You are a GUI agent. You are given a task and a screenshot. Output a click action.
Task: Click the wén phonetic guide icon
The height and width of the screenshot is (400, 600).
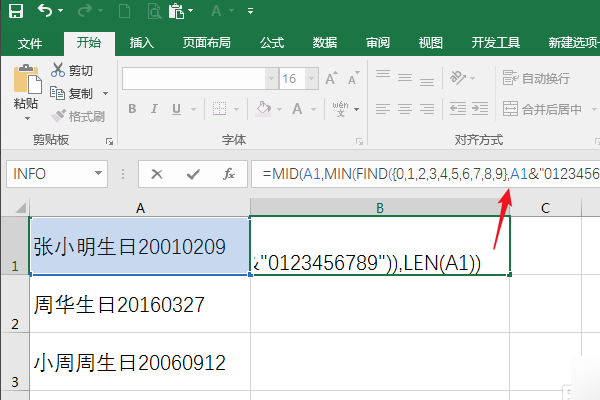tap(340, 109)
